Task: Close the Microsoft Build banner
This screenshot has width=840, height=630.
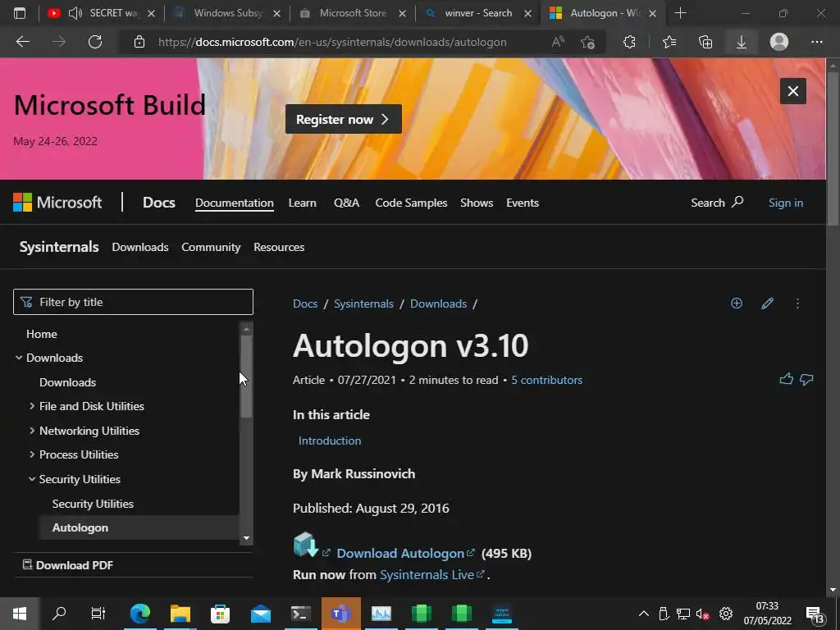Action: click(x=793, y=91)
